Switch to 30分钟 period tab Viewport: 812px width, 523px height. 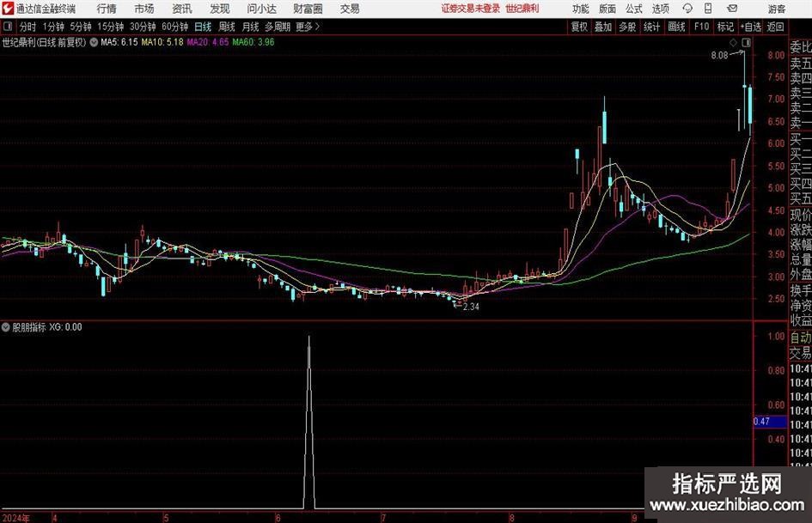click(x=143, y=27)
